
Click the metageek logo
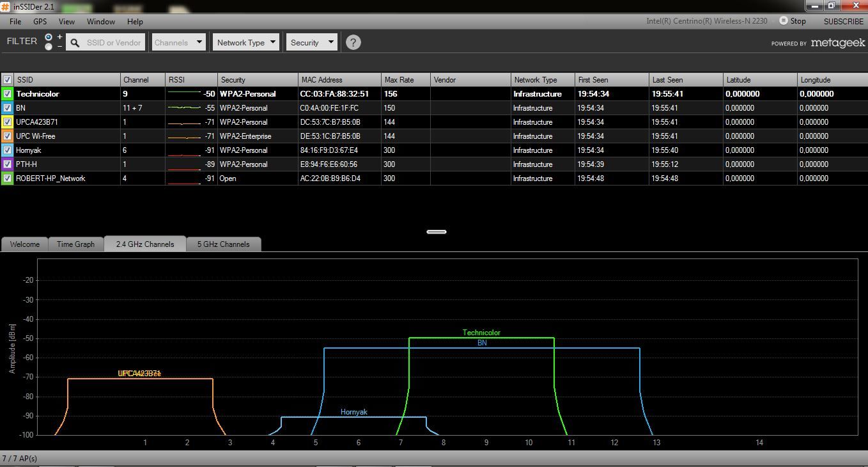pos(837,43)
